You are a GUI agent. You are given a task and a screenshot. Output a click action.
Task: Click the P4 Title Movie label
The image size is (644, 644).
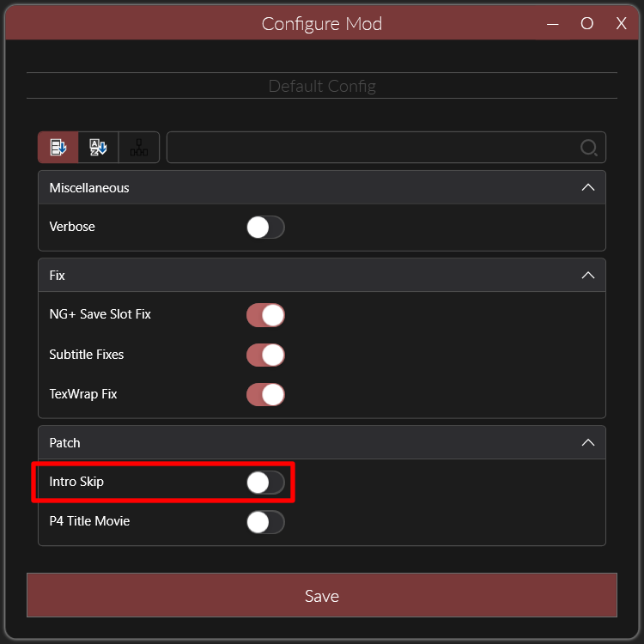pyautogui.click(x=89, y=521)
